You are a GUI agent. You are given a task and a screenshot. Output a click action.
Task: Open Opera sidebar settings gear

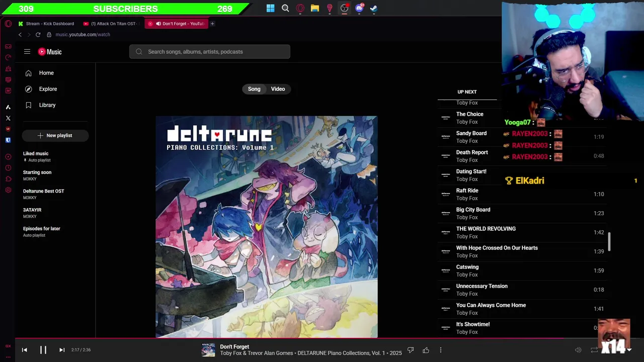(8, 190)
